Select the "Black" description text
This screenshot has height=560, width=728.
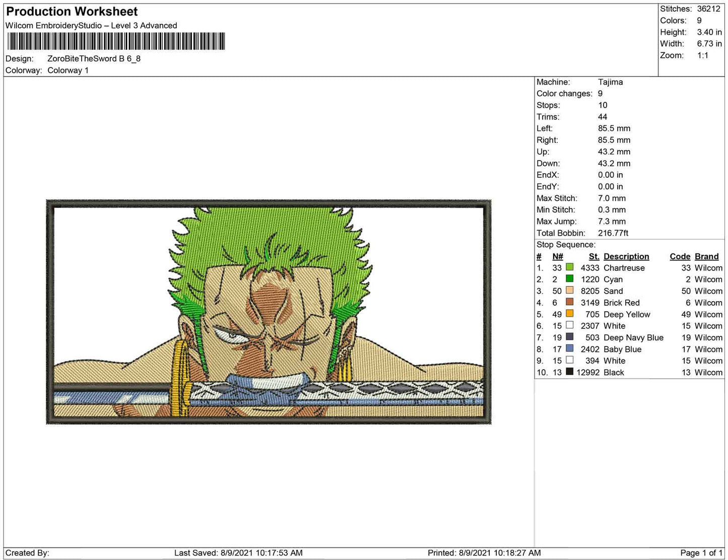point(614,372)
